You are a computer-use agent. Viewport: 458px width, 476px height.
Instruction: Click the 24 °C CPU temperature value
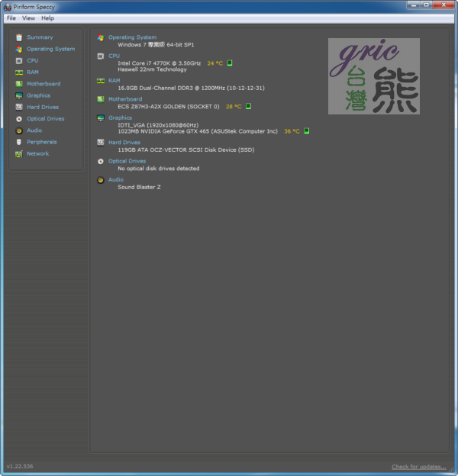coord(215,63)
